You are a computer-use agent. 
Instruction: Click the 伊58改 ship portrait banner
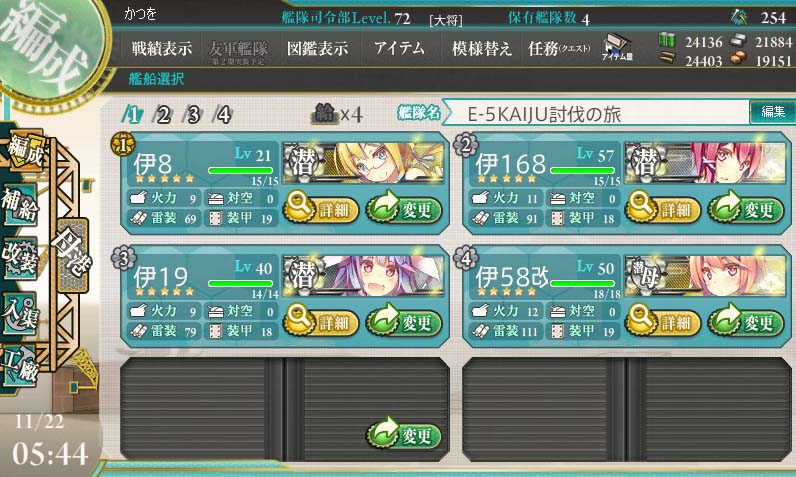[706, 276]
